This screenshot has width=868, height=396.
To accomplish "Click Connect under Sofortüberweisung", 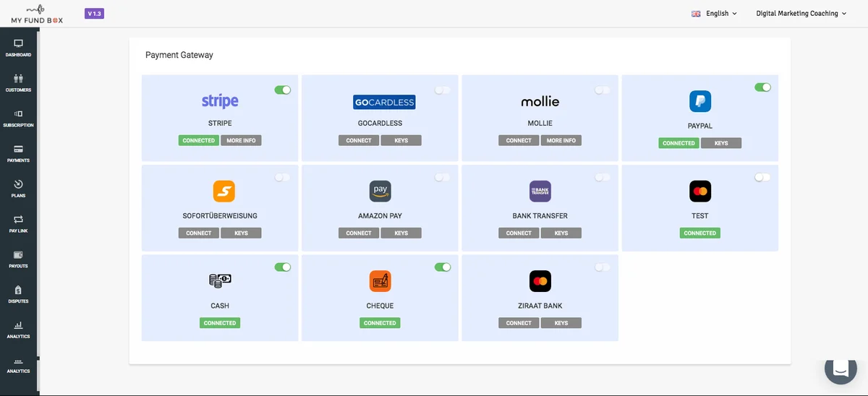I will (199, 233).
